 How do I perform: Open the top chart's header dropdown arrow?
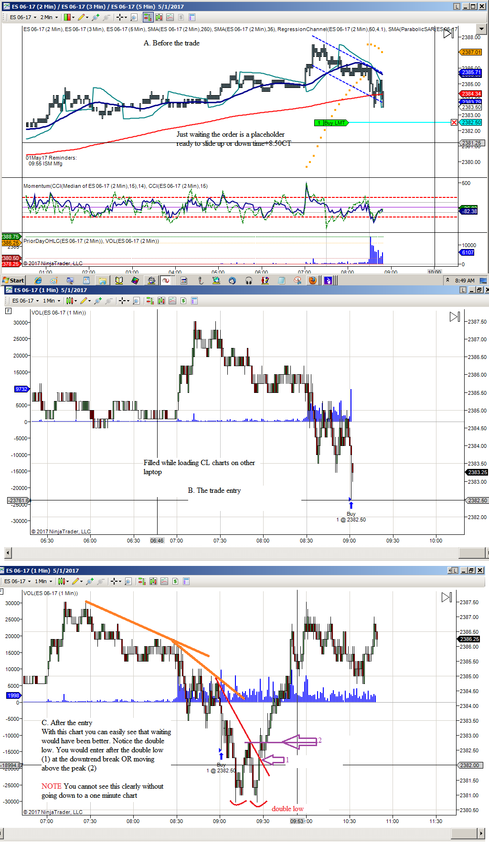coord(481,29)
